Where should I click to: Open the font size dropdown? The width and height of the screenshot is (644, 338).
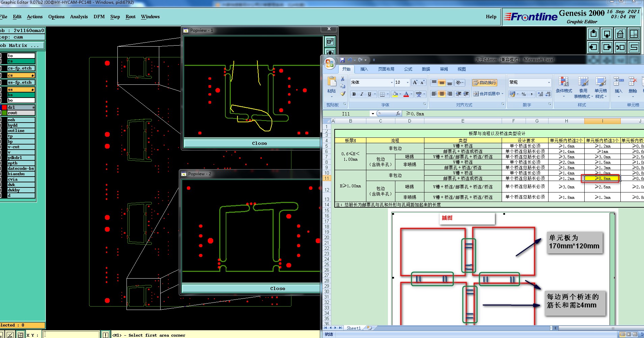point(408,82)
